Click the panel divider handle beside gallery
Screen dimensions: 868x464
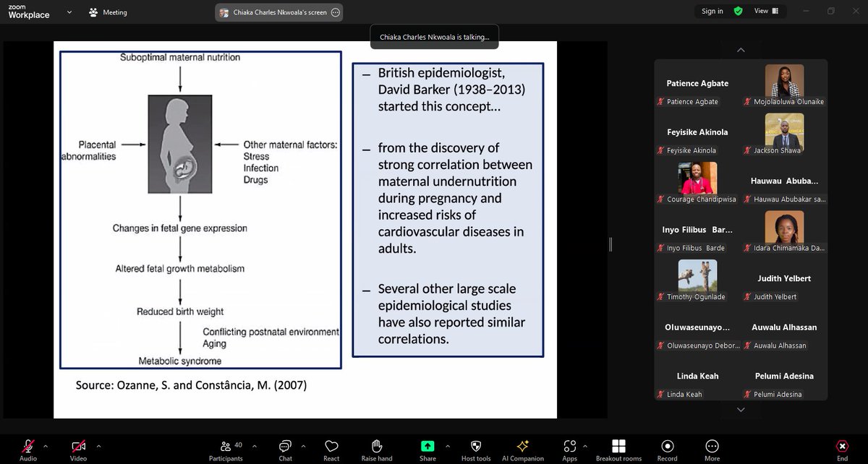click(x=611, y=244)
